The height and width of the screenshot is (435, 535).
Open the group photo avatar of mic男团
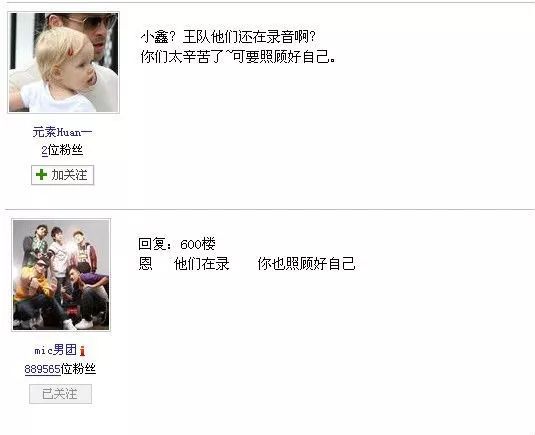click(x=61, y=275)
